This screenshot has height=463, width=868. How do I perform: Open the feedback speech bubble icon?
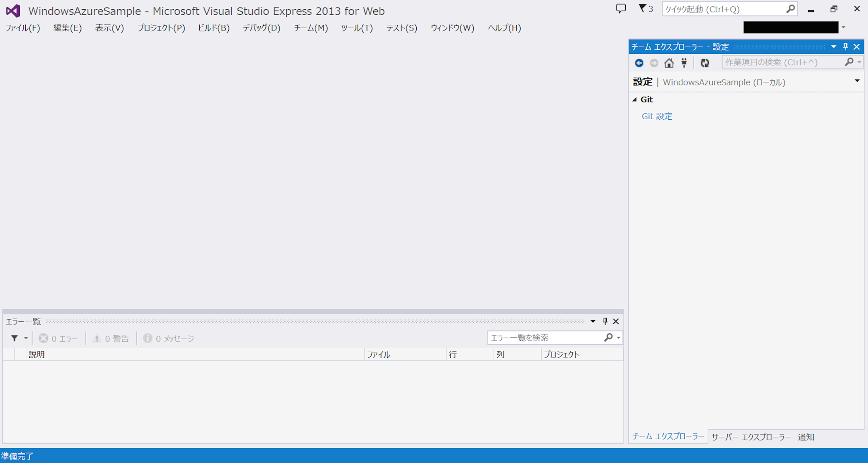click(621, 8)
